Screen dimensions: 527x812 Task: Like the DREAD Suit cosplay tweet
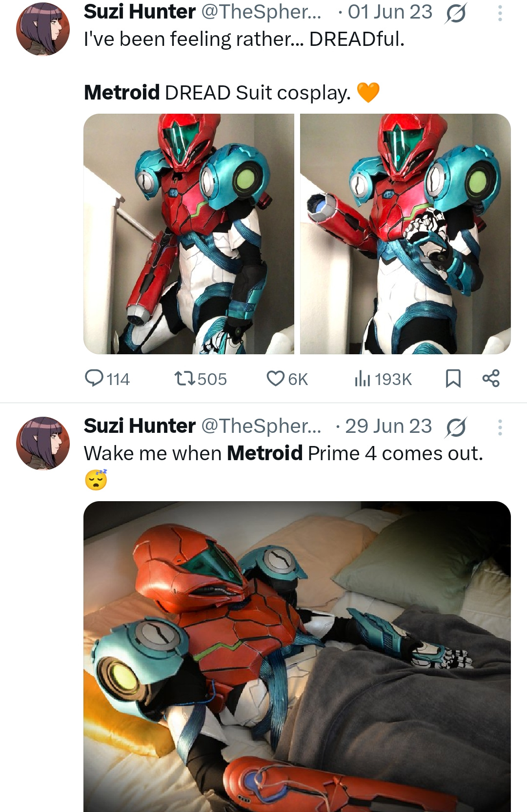tap(287, 379)
